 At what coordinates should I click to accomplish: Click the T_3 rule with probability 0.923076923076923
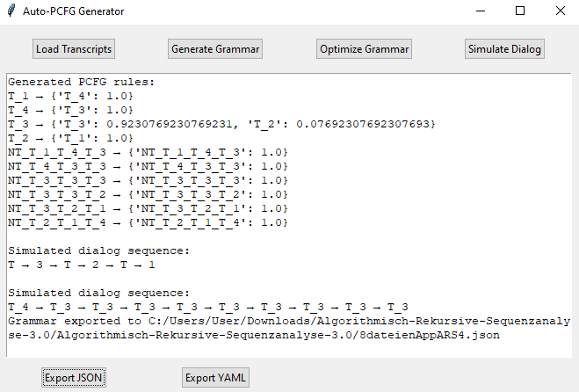tap(220, 124)
